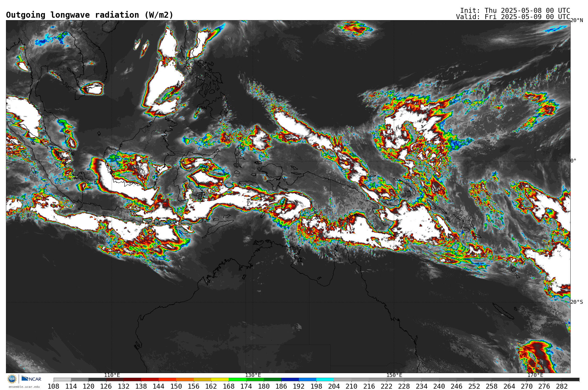Click the colorbar tick value 240

pos(439,386)
